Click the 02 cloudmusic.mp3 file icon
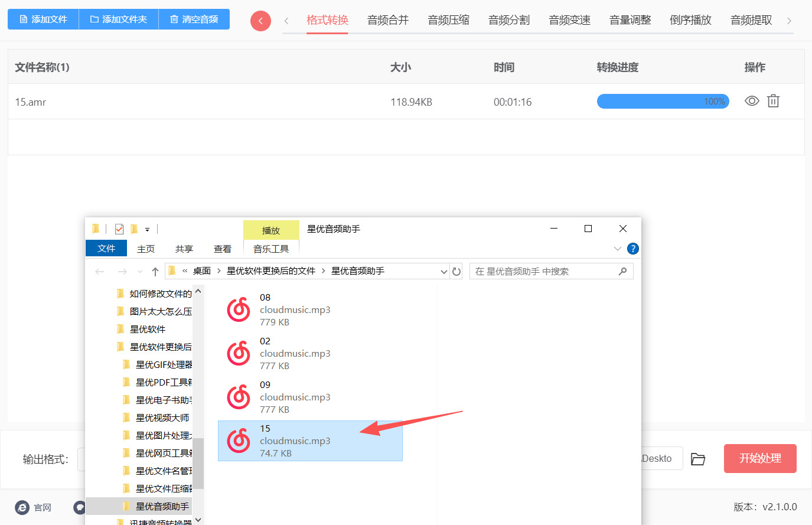The height and width of the screenshot is (525, 812). click(x=239, y=353)
